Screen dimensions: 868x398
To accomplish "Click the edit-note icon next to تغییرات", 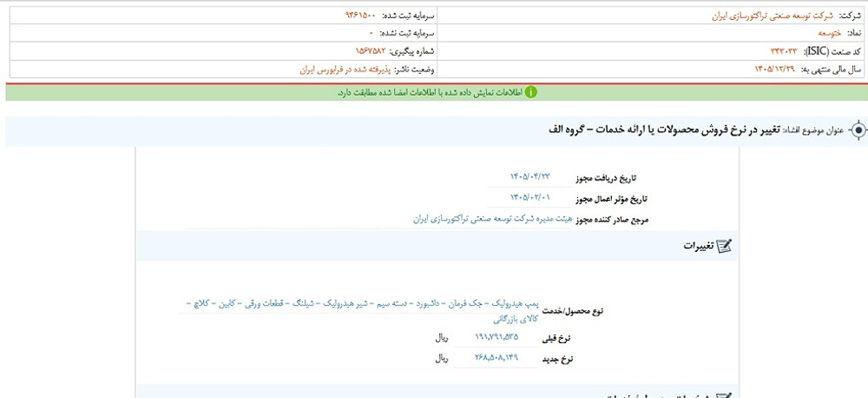I will click(724, 246).
